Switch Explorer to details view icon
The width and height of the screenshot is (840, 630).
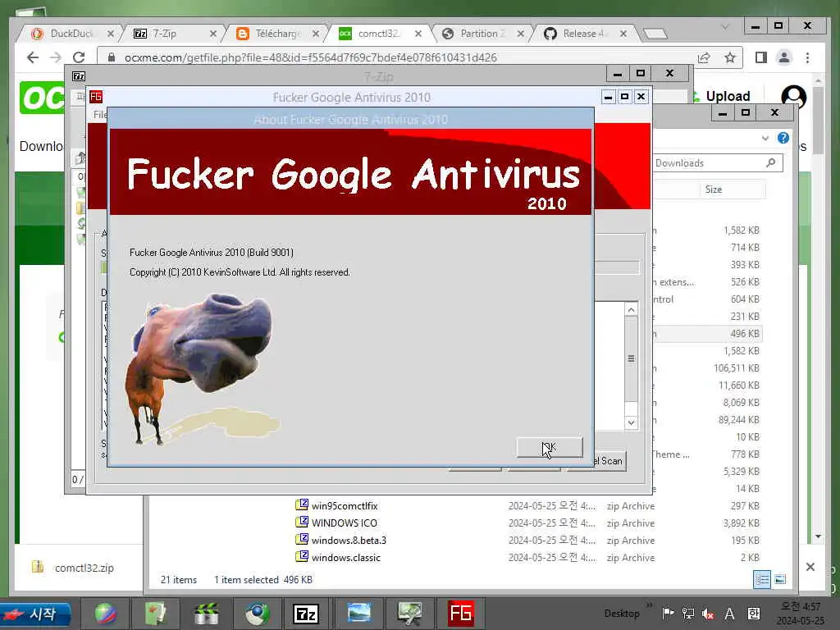point(762,579)
